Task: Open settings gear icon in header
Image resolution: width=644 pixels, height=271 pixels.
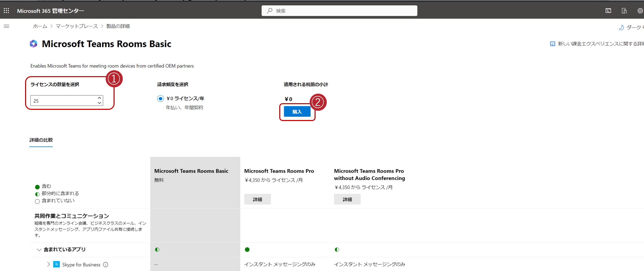Action: (640, 11)
